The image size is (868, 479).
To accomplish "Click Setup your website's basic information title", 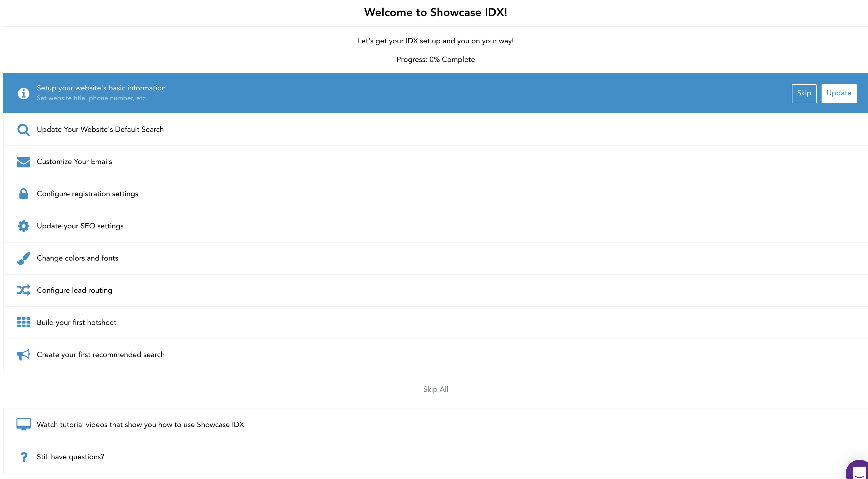I will pyautogui.click(x=101, y=88).
